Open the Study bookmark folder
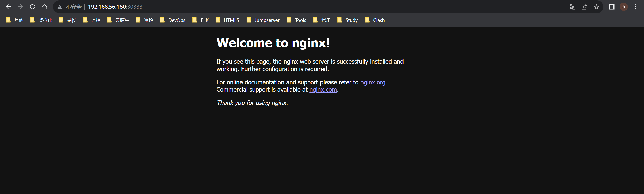This screenshot has height=194, width=644. (x=348, y=20)
